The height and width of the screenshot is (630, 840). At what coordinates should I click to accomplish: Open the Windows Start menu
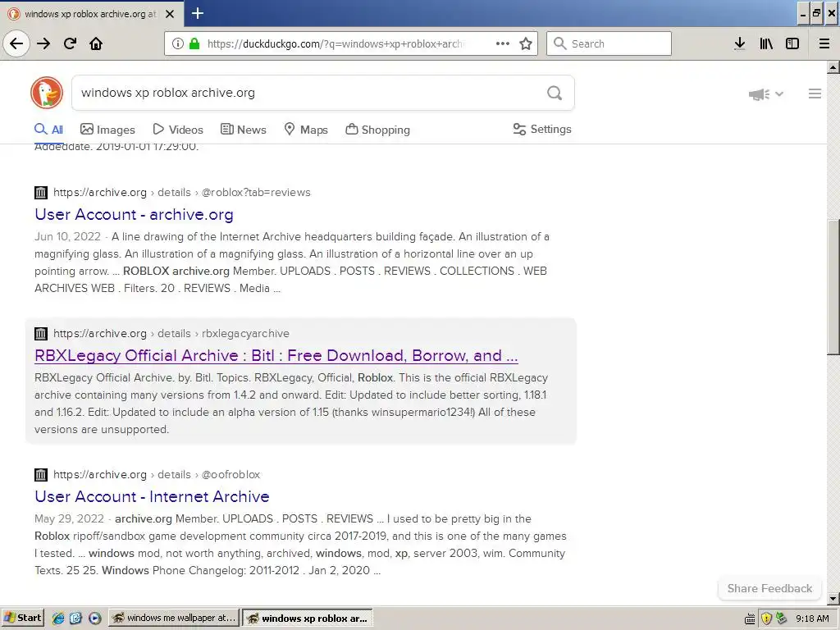[22, 618]
